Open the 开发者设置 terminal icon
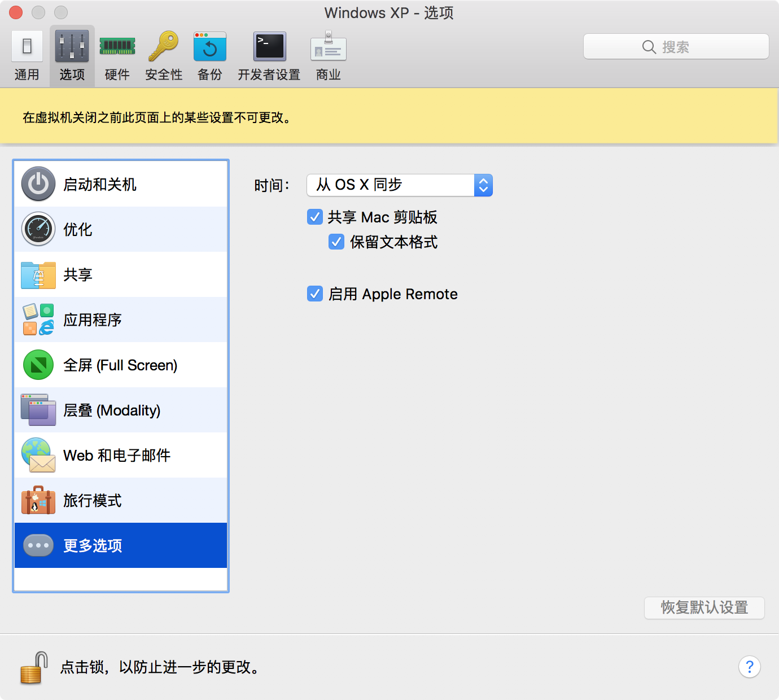Viewport: 779px width, 700px height. click(x=270, y=46)
